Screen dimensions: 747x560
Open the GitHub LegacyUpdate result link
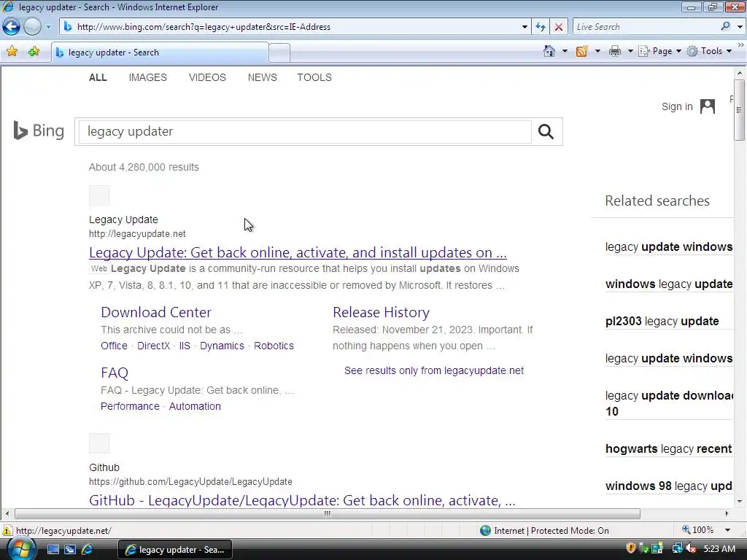pyautogui.click(x=302, y=500)
